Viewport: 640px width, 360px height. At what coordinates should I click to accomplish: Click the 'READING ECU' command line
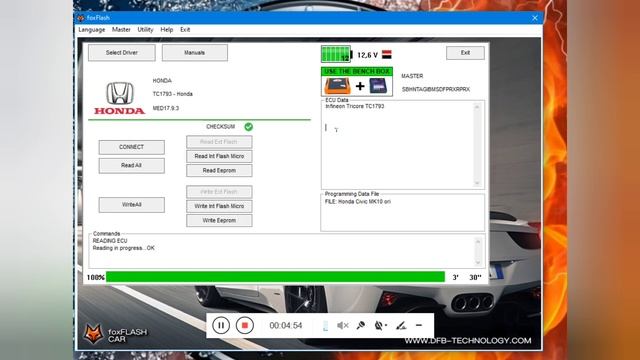coord(110,241)
